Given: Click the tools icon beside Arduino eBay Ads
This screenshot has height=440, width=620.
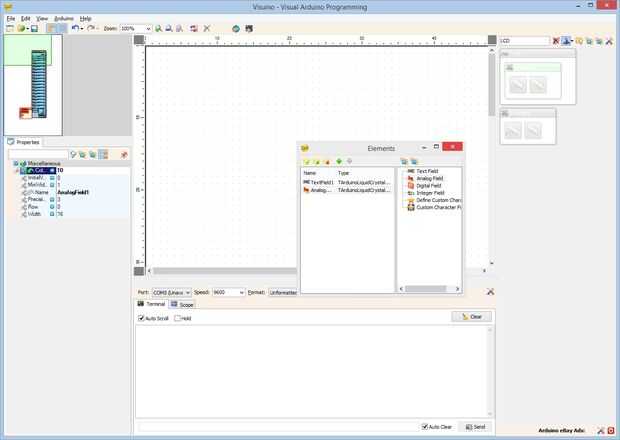Looking at the screenshot, I should pyautogui.click(x=601, y=431).
